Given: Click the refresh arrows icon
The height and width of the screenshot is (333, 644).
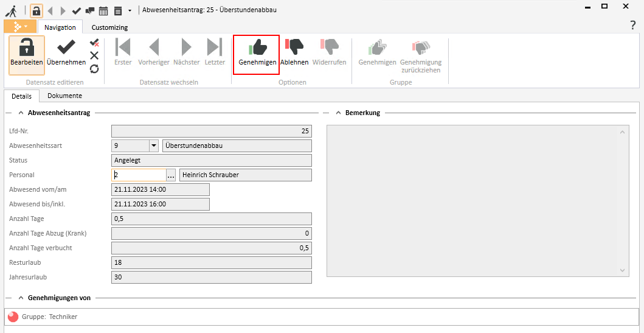Looking at the screenshot, I should tap(94, 69).
